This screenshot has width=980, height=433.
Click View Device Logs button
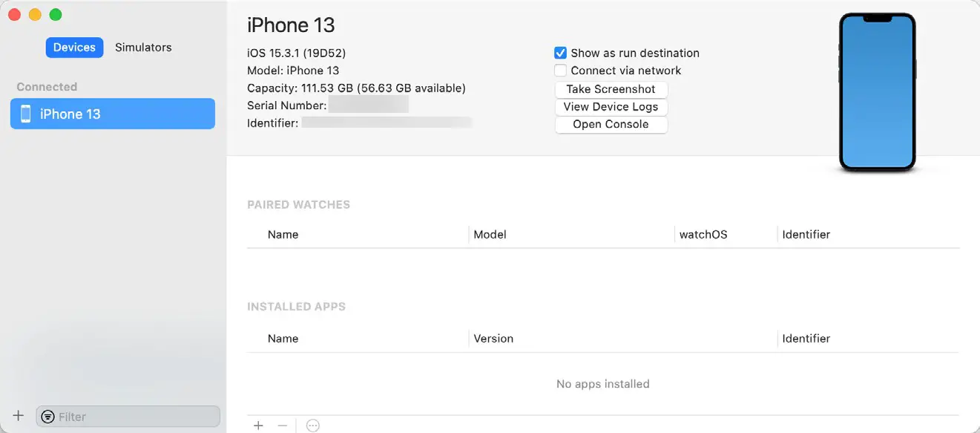(611, 107)
